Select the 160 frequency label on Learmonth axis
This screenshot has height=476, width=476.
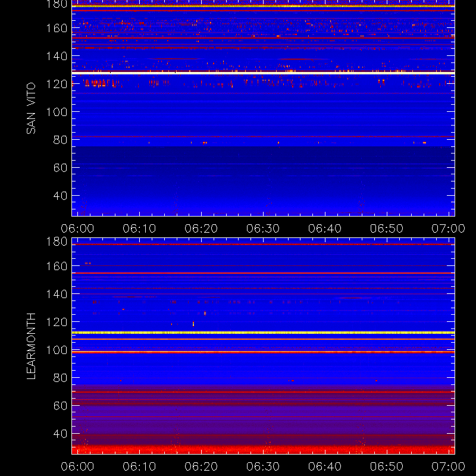[x=57, y=266]
